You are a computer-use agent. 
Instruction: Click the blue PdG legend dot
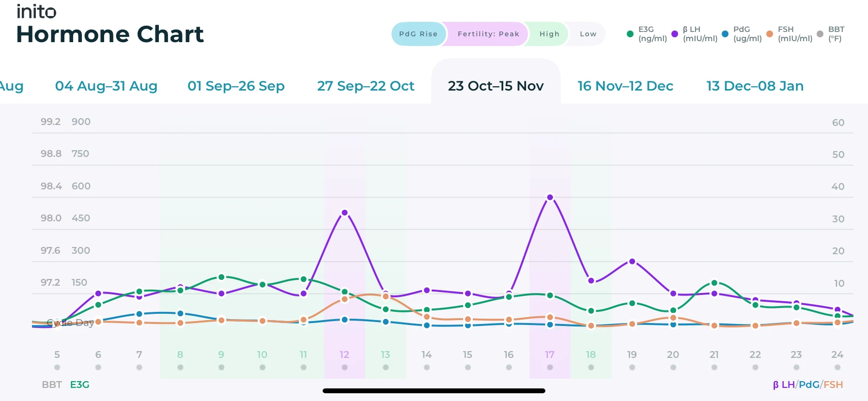(x=725, y=34)
